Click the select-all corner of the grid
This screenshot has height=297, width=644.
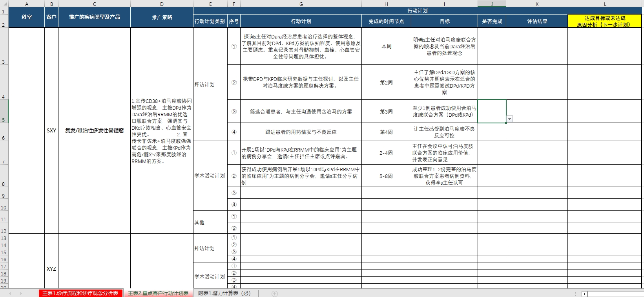(4, 4)
